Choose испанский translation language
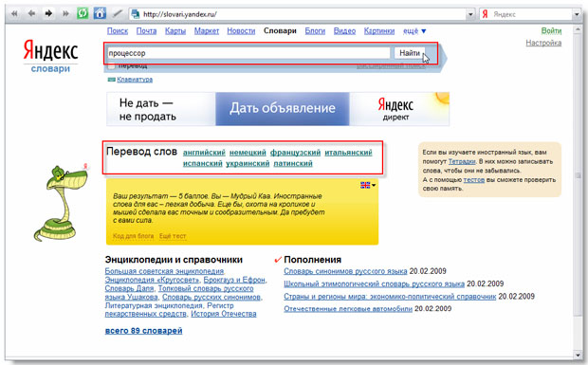This screenshot has height=365, width=588. tap(203, 163)
